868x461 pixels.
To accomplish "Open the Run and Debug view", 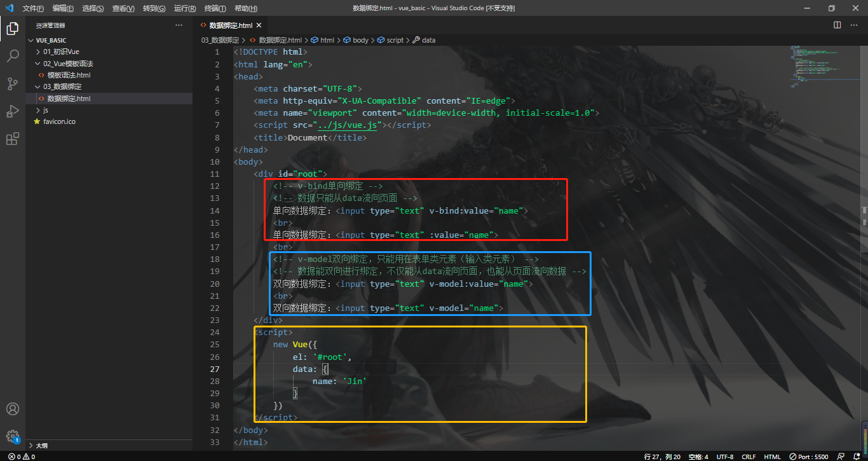I will point(12,111).
